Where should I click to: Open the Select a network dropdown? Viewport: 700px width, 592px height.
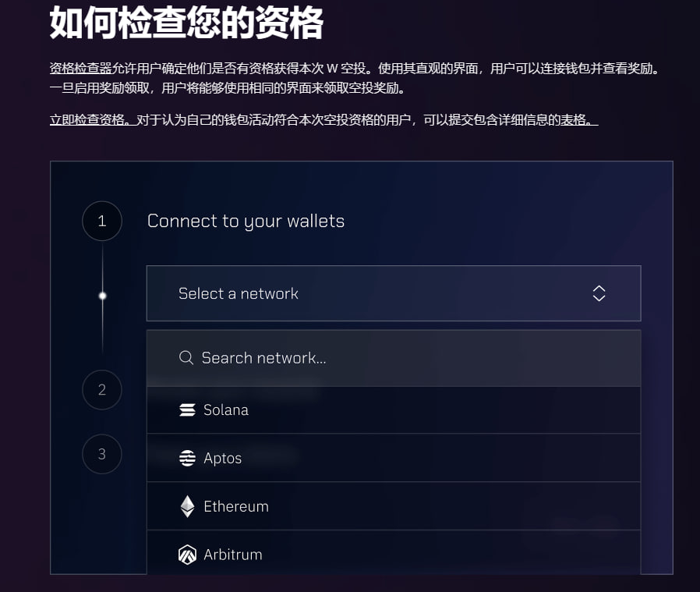pyautogui.click(x=394, y=293)
